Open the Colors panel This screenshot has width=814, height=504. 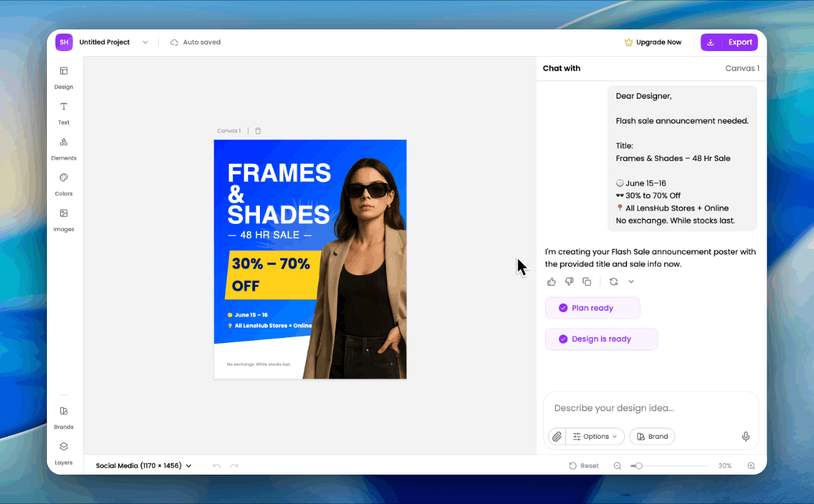tap(64, 184)
